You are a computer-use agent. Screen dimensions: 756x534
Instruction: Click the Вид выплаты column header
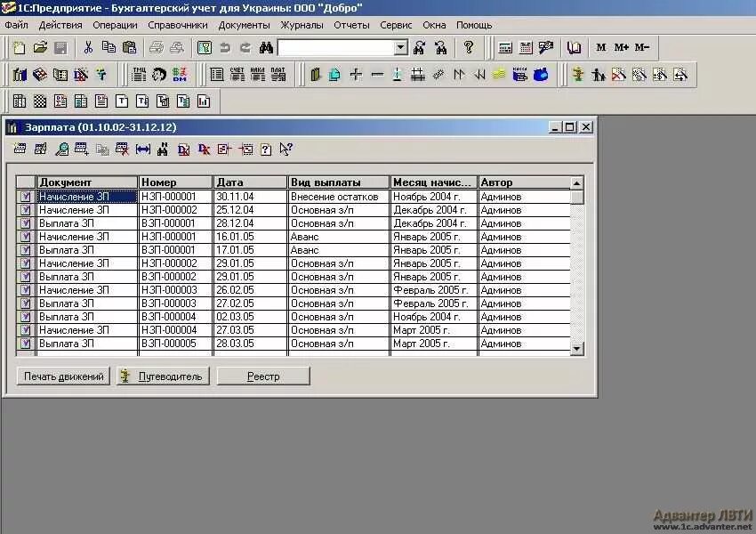coord(339,182)
